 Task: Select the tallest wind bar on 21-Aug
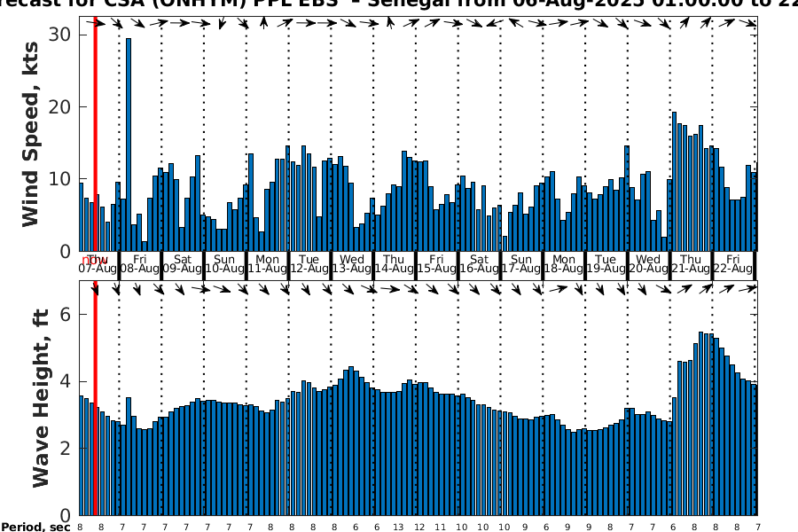[x=675, y=181]
